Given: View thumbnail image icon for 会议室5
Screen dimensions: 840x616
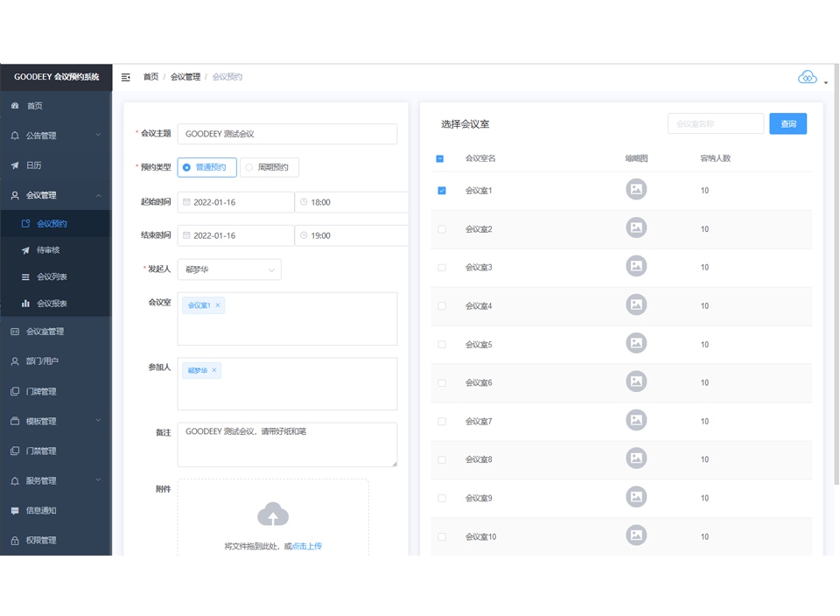Looking at the screenshot, I should pos(636,343).
